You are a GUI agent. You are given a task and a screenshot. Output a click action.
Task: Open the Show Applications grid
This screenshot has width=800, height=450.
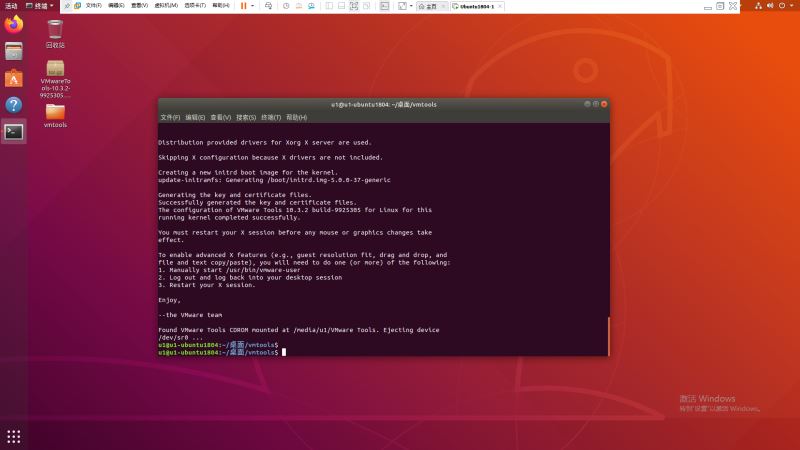pos(14,436)
